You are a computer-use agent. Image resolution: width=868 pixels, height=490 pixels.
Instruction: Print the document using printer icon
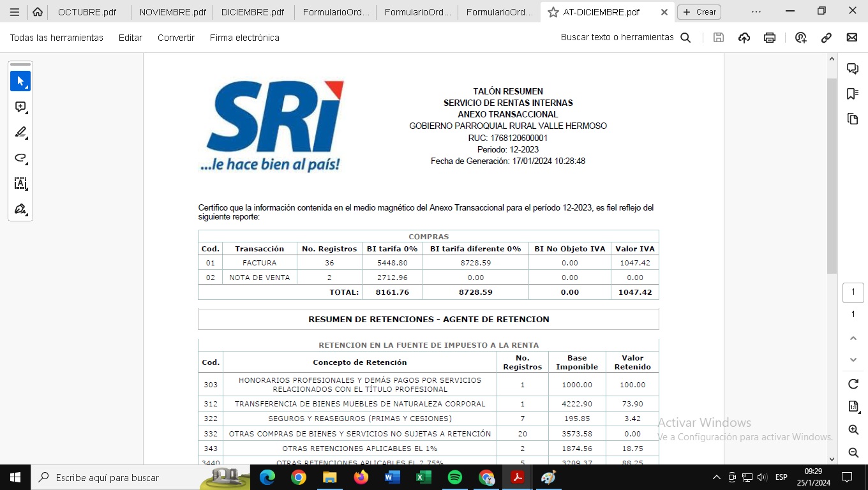pyautogui.click(x=770, y=38)
